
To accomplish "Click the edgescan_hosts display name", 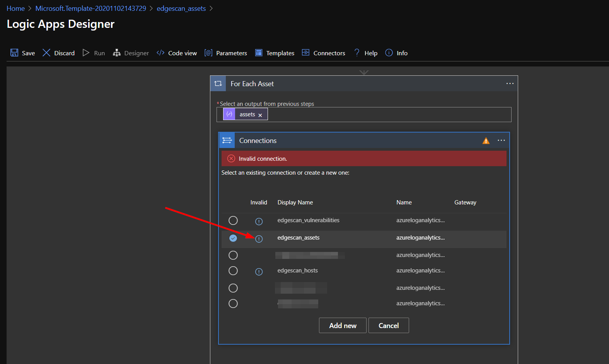I will coord(297,270).
